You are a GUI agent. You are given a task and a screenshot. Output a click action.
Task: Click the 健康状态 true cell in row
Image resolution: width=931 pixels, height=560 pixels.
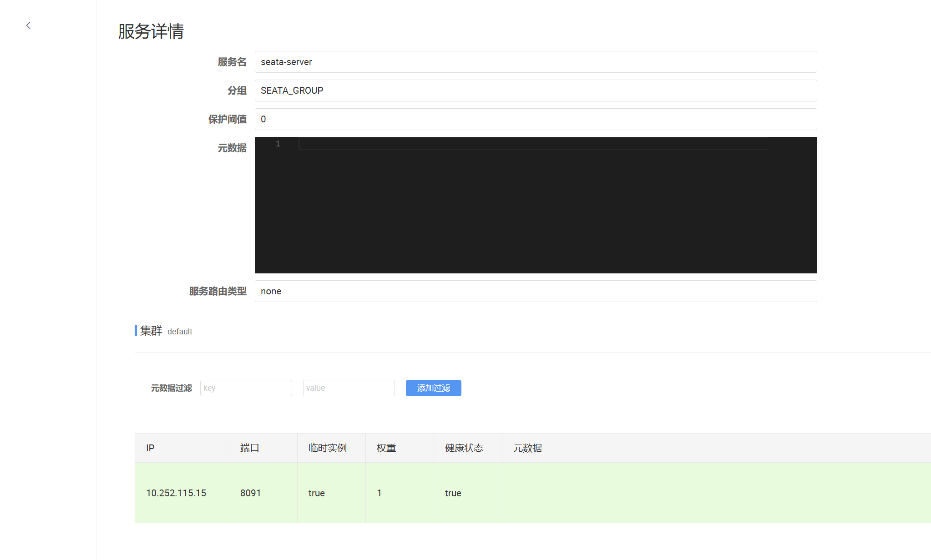pyautogui.click(x=453, y=493)
